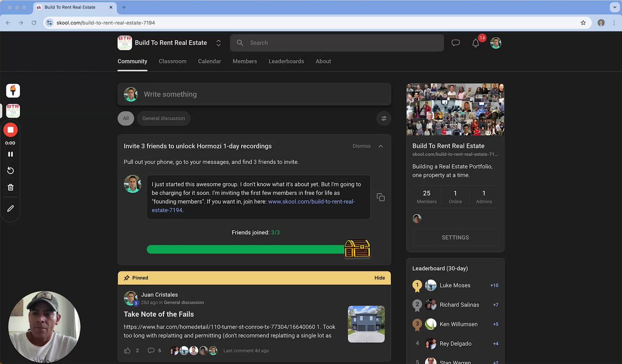Copy the invite message text
This screenshot has height=364, width=622.
tap(380, 197)
